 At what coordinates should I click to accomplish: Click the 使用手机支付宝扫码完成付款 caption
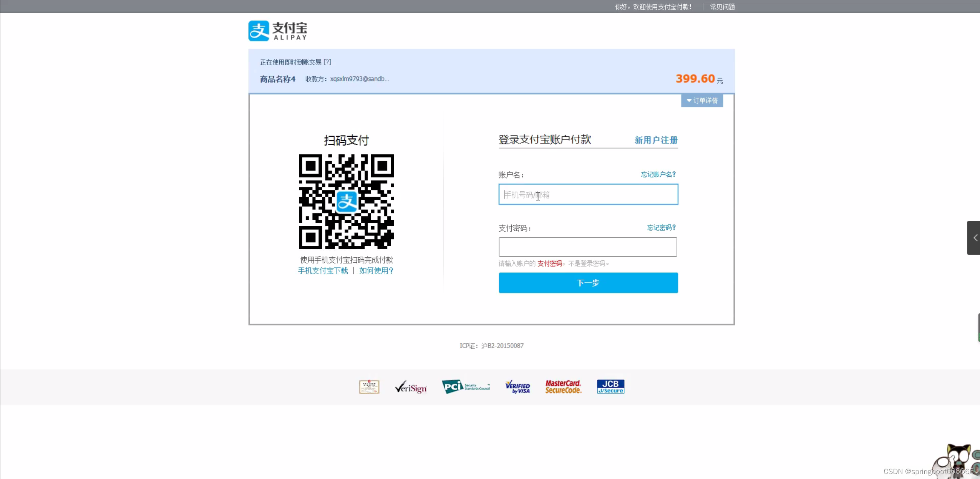point(347,260)
